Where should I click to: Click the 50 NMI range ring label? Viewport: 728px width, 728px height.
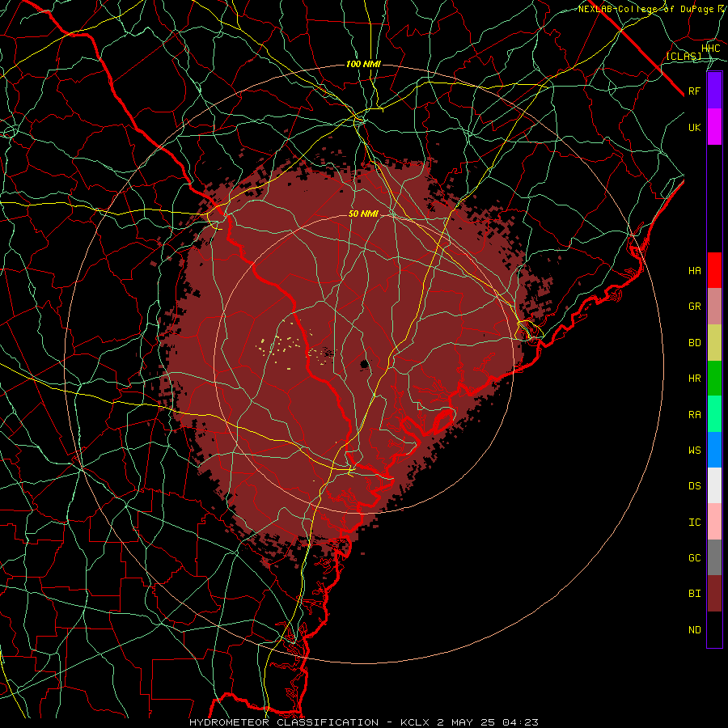363,214
